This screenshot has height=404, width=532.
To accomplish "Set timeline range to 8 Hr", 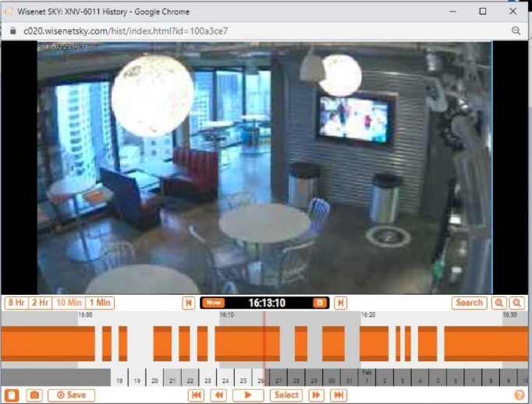I will 15,303.
